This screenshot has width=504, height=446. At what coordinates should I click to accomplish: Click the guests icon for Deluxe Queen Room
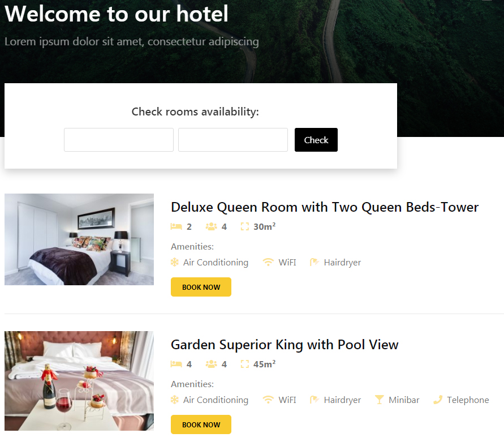tap(211, 227)
